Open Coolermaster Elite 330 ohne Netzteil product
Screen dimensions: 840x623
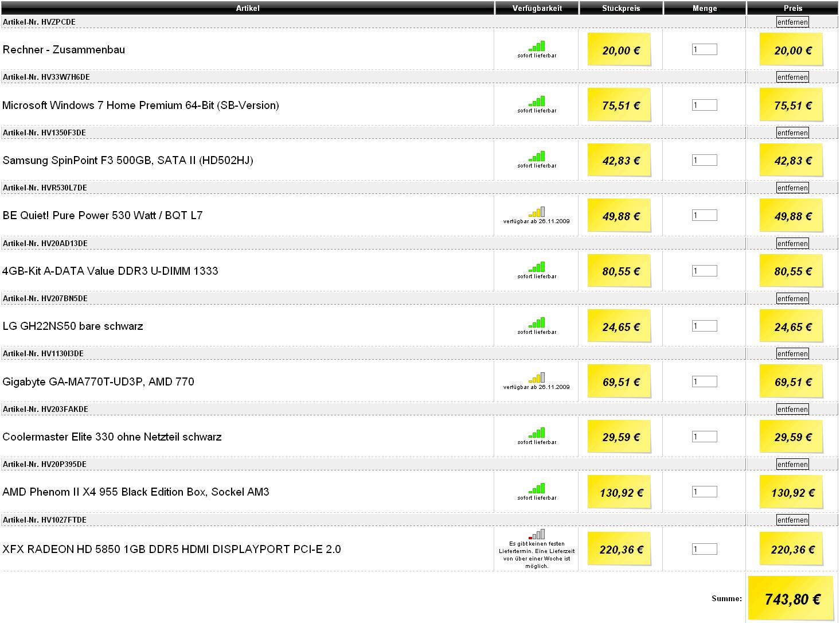coord(112,437)
